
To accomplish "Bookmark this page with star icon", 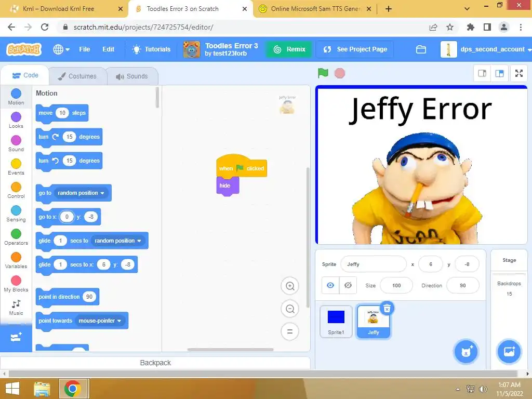I will point(450,27).
